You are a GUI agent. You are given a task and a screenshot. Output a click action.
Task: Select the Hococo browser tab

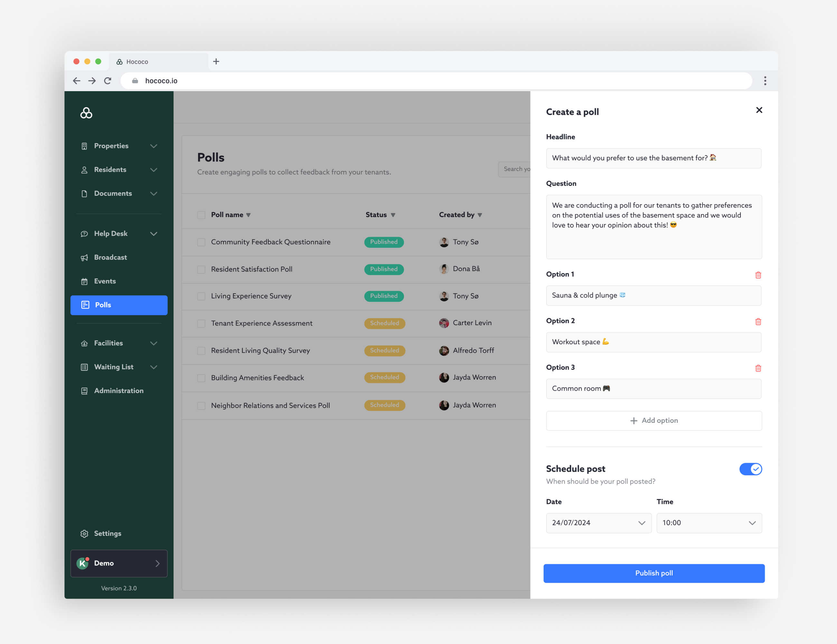pos(137,61)
